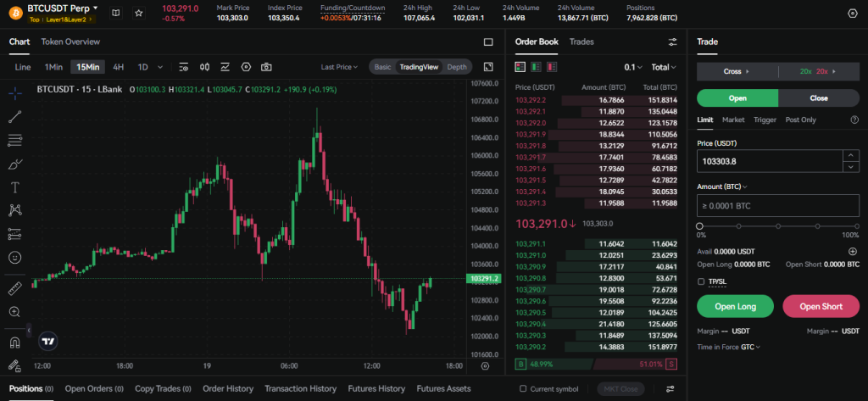Click the Price (USDT) input field

click(x=770, y=161)
